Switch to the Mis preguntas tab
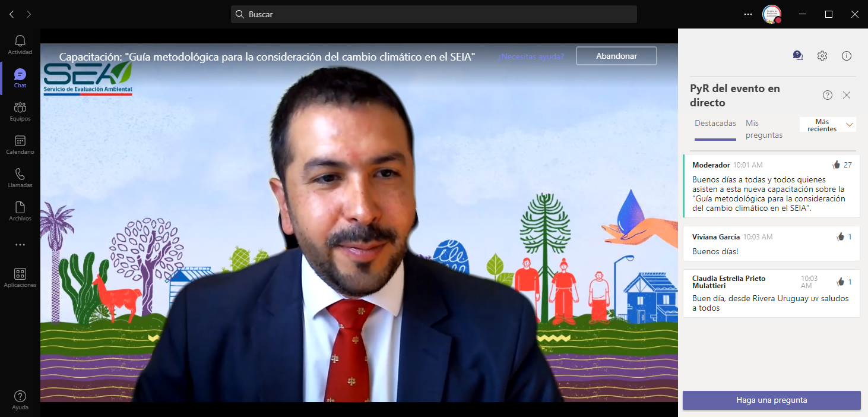The height and width of the screenshot is (417, 868). [x=764, y=129]
